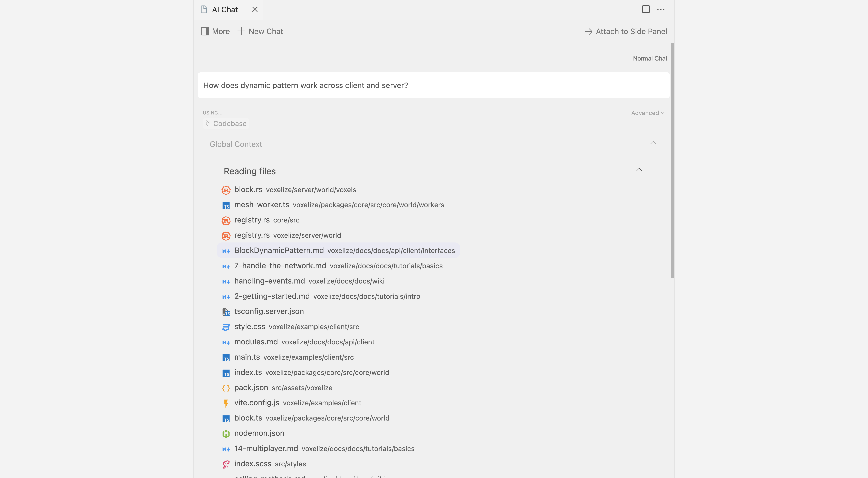Open the three-dots more actions menu
The height and width of the screenshot is (478, 868).
(x=661, y=9)
